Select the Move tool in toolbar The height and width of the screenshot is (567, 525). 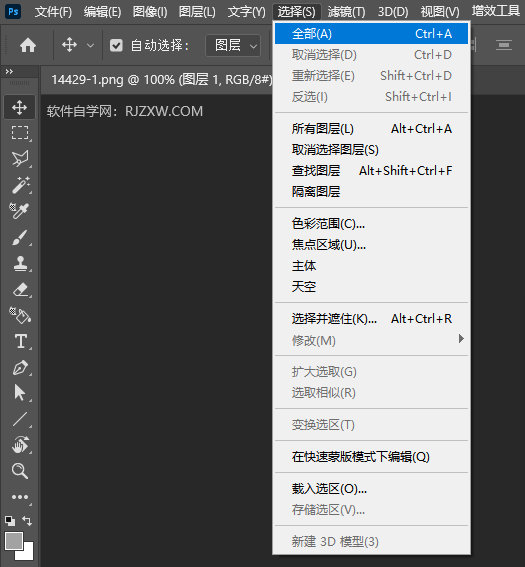(20, 107)
